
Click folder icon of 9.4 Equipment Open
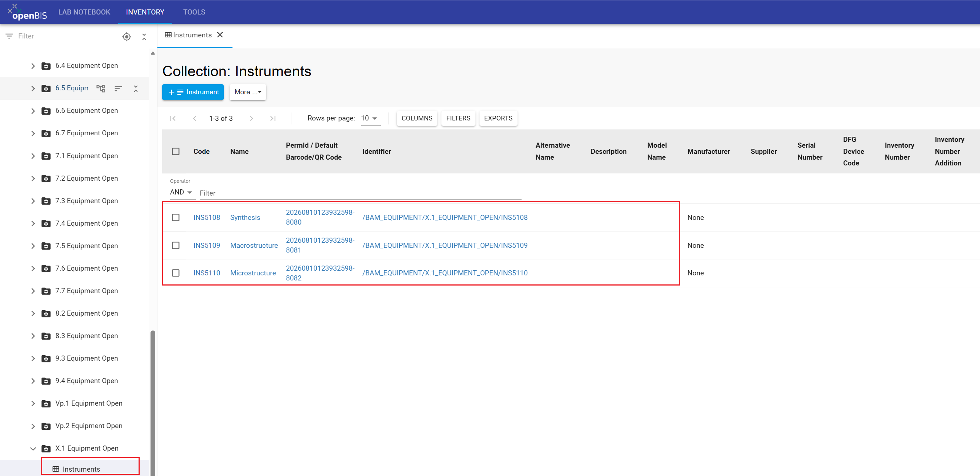pos(46,381)
